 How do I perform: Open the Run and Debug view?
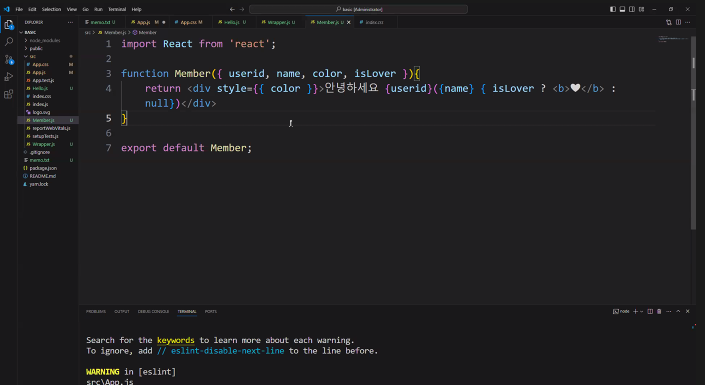(9, 77)
